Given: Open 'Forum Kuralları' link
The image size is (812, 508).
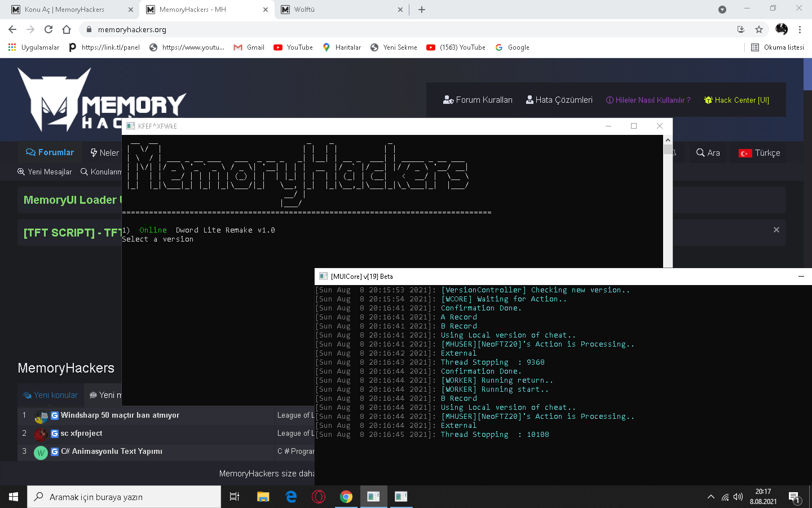Looking at the screenshot, I should pos(478,100).
